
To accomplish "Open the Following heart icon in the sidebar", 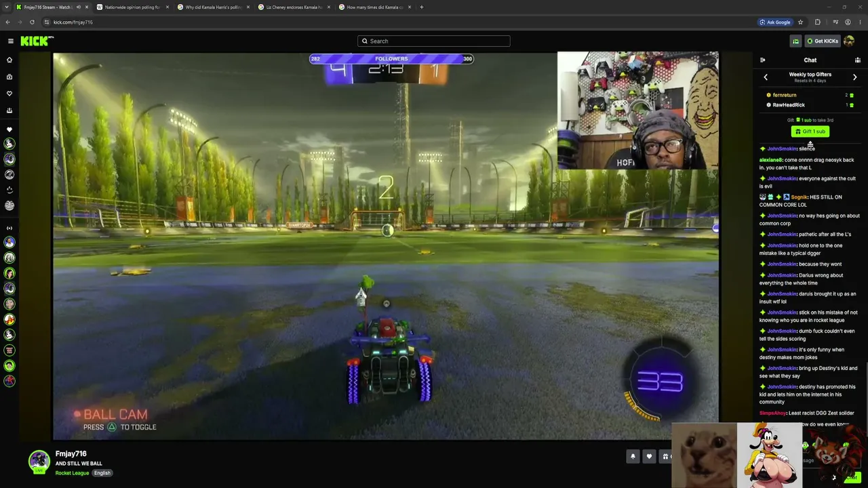I will [x=9, y=94].
